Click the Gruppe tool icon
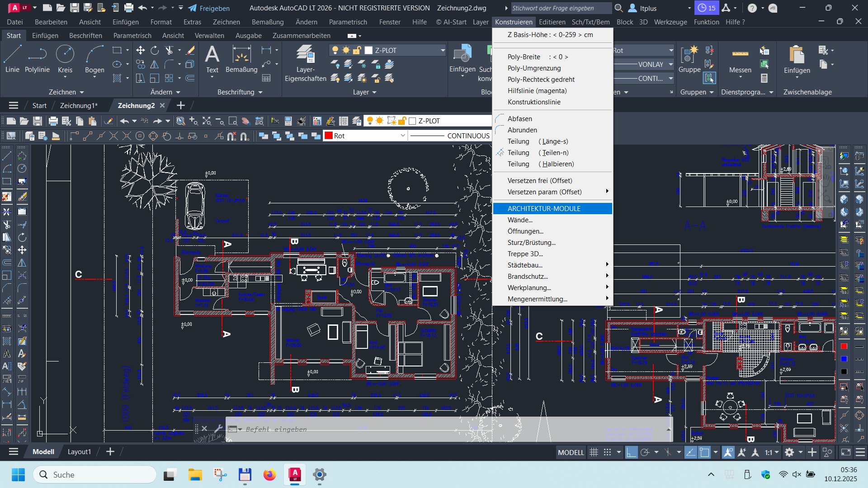 [x=689, y=59]
